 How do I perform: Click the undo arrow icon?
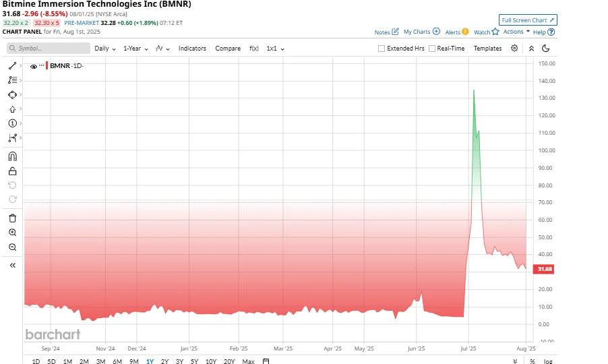[x=12, y=185]
